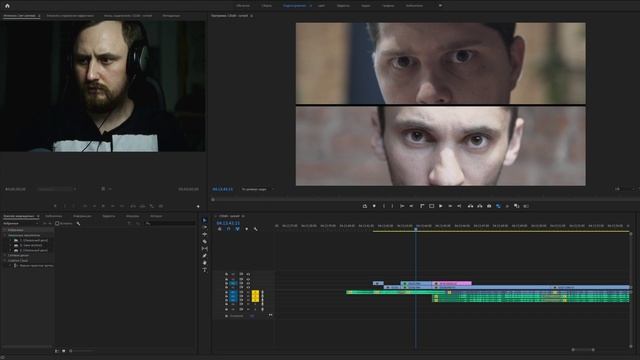The height and width of the screenshot is (360, 640).
Task: Play the sequence in the Program monitor
Action: click(441, 206)
